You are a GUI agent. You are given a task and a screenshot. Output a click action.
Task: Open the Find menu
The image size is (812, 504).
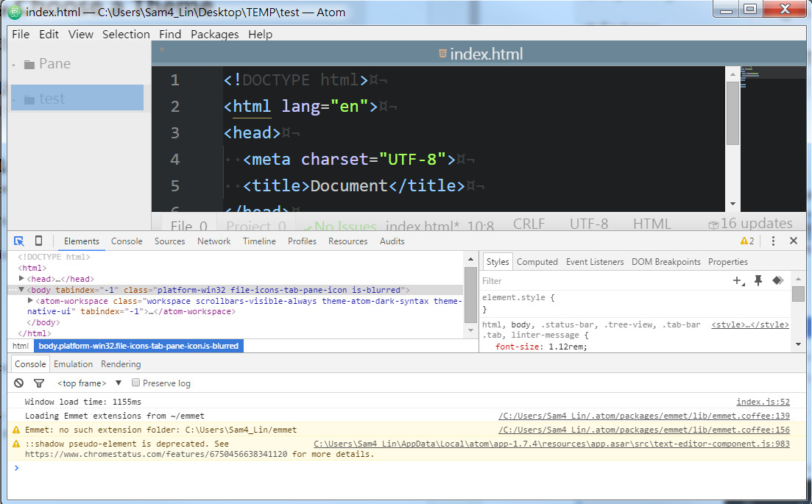[x=170, y=34]
